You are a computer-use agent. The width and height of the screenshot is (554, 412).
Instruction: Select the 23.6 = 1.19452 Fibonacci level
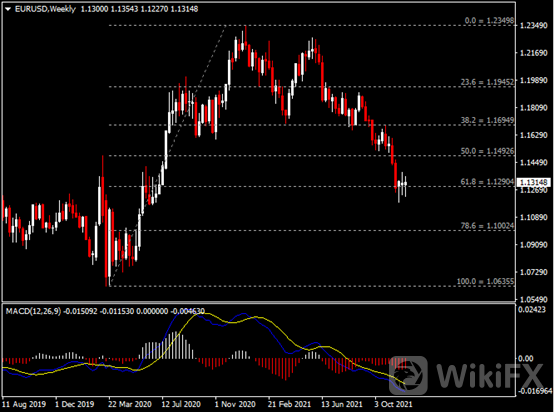point(487,82)
